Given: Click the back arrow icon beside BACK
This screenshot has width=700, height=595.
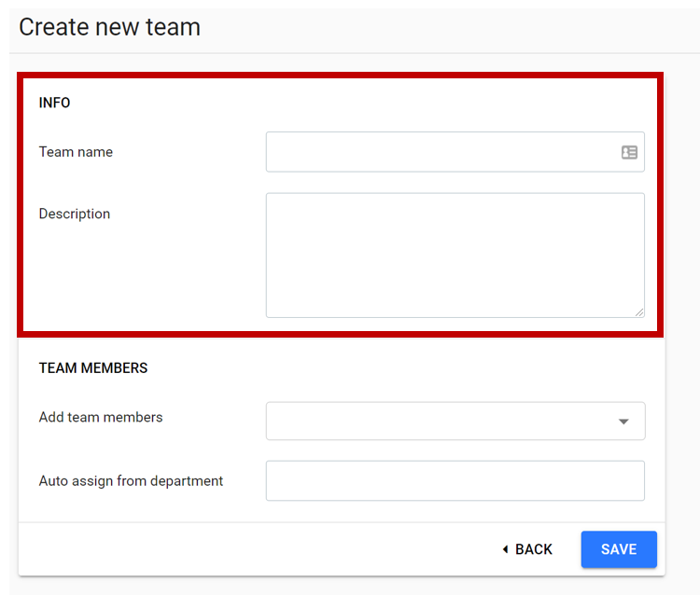Looking at the screenshot, I should tap(505, 549).
